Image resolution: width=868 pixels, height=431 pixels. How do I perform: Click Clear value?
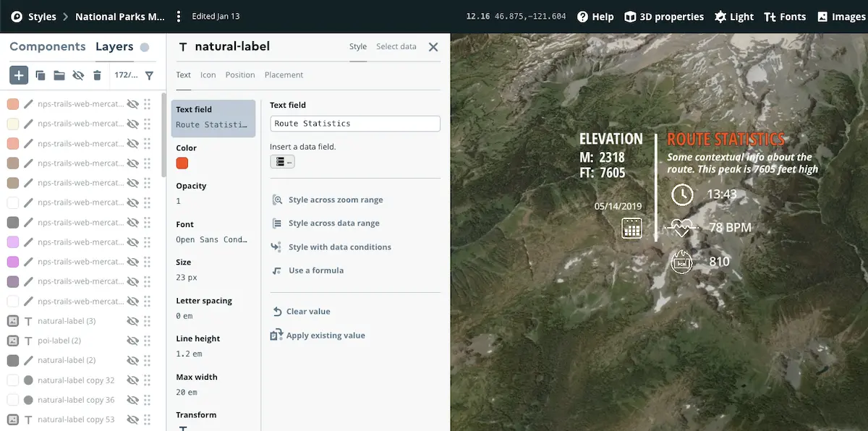[307, 312]
